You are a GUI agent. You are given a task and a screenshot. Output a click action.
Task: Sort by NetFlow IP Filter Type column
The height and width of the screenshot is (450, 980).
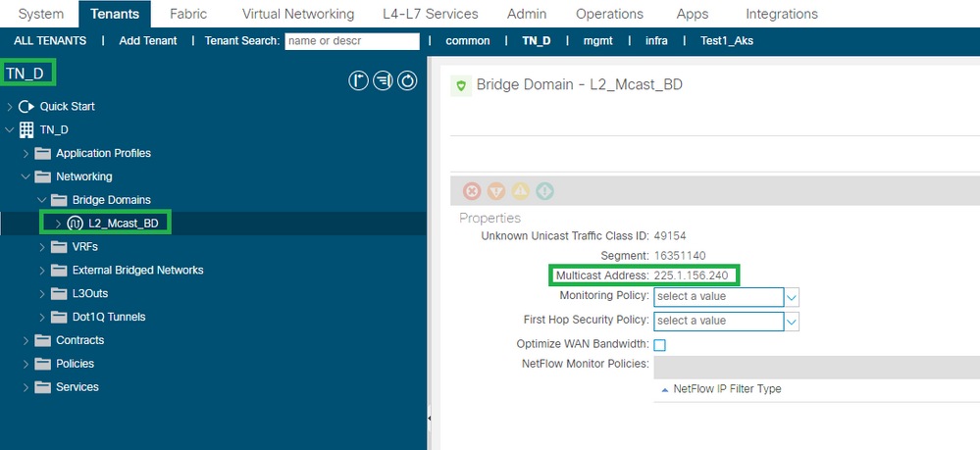[728, 389]
